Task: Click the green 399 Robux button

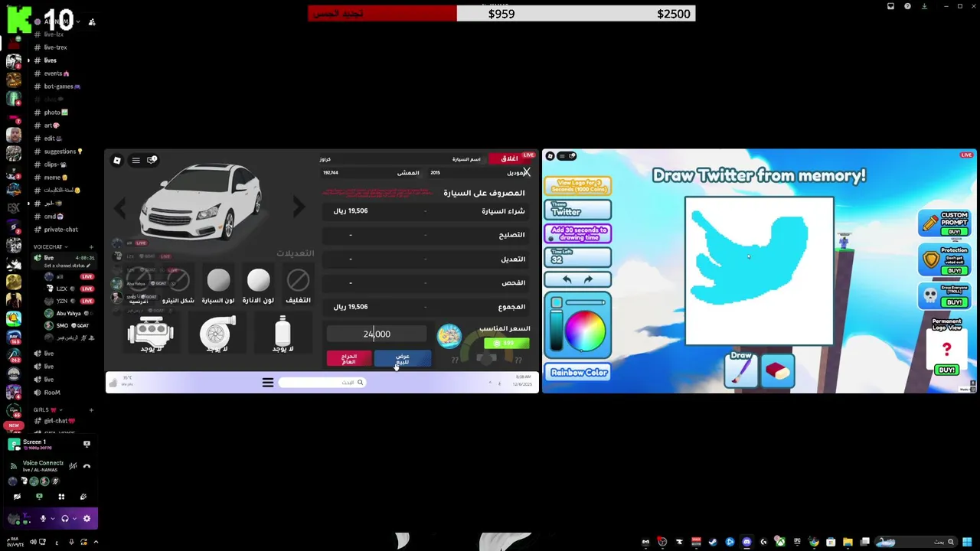Action: click(506, 344)
